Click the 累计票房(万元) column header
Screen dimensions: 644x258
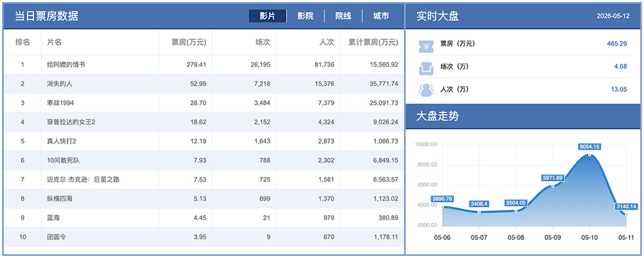[x=374, y=42]
